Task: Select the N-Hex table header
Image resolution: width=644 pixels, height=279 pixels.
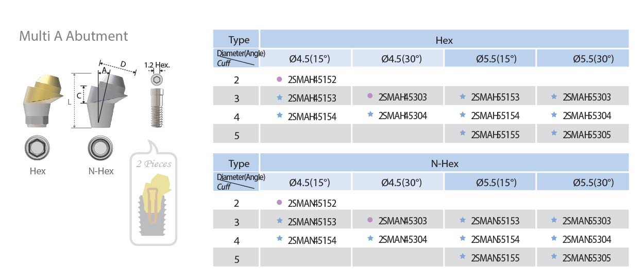Action: coord(444,163)
